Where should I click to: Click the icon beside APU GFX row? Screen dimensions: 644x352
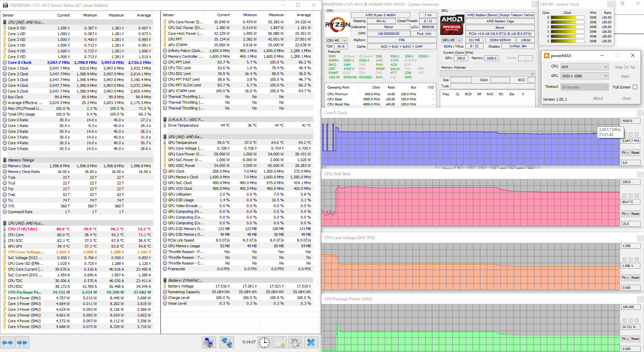tap(5, 246)
